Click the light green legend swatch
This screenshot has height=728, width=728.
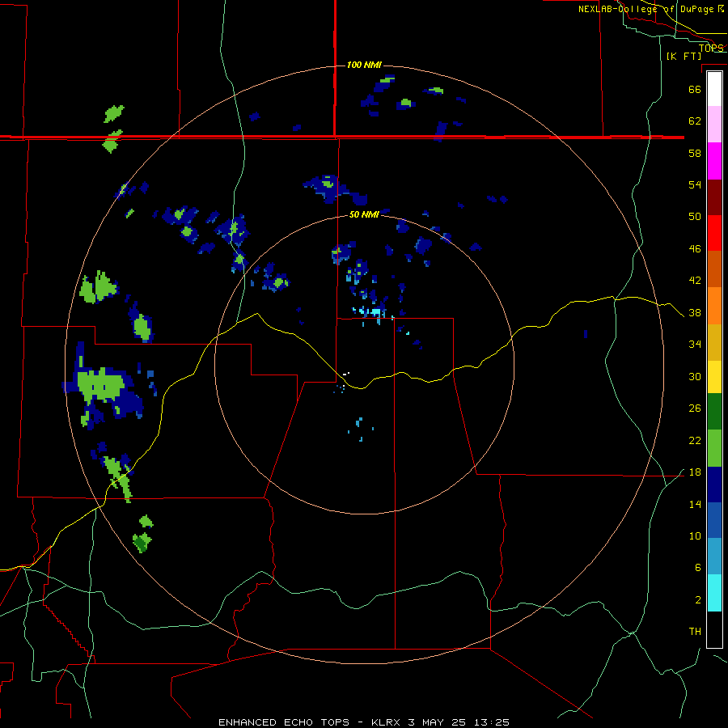click(x=714, y=448)
